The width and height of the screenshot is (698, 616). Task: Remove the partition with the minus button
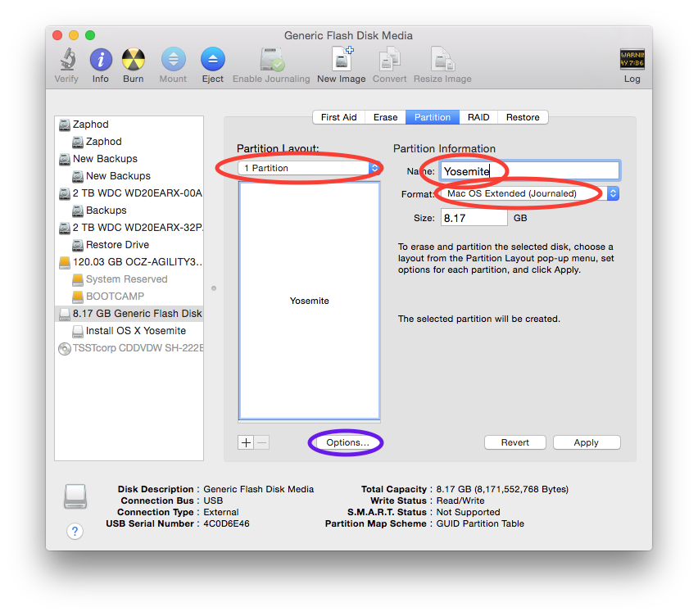pyautogui.click(x=262, y=442)
